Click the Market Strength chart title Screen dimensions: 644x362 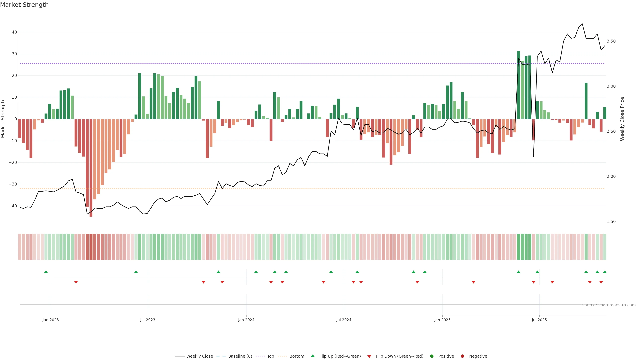tap(24, 5)
